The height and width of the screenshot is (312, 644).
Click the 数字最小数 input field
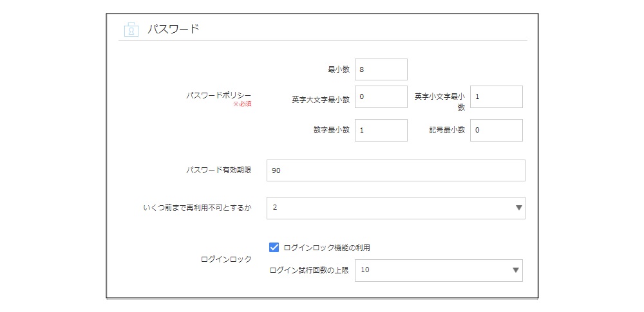pyautogui.click(x=381, y=130)
